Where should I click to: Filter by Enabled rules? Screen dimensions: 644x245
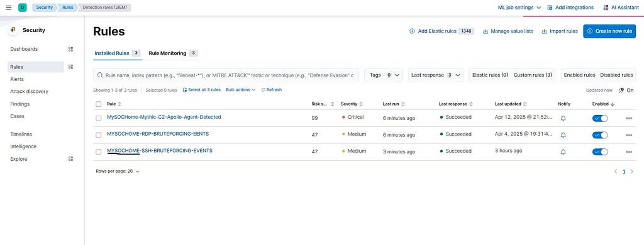(579, 75)
